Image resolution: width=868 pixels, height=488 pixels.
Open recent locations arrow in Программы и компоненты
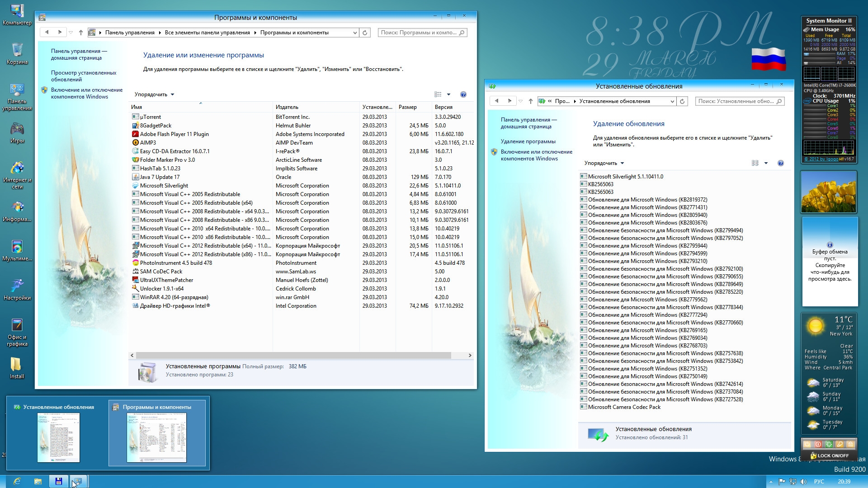point(71,33)
